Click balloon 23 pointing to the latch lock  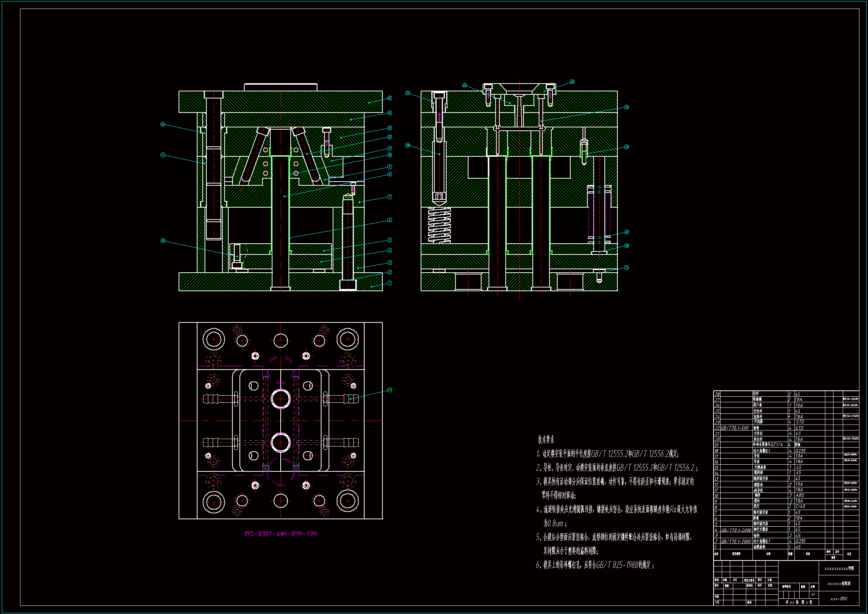tap(626, 147)
